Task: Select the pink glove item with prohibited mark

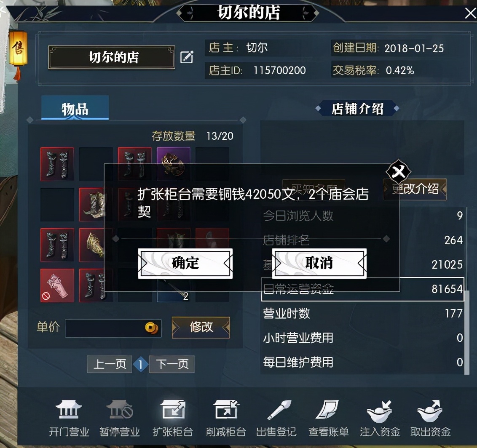Action: click(57, 285)
